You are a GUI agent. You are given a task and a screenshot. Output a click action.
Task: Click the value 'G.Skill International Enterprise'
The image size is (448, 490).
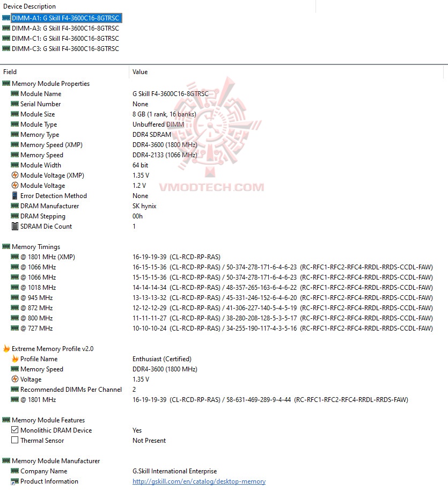tap(174, 471)
